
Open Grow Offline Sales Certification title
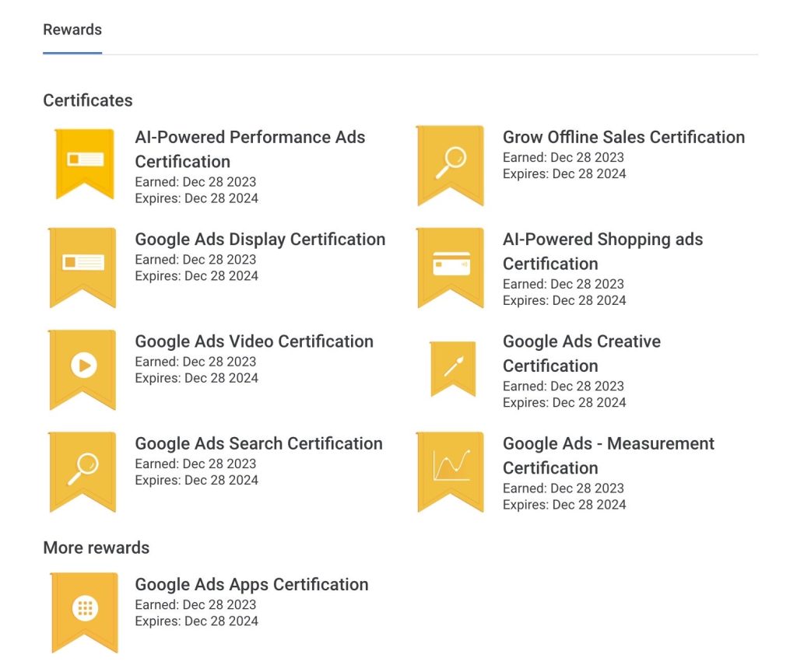point(623,137)
